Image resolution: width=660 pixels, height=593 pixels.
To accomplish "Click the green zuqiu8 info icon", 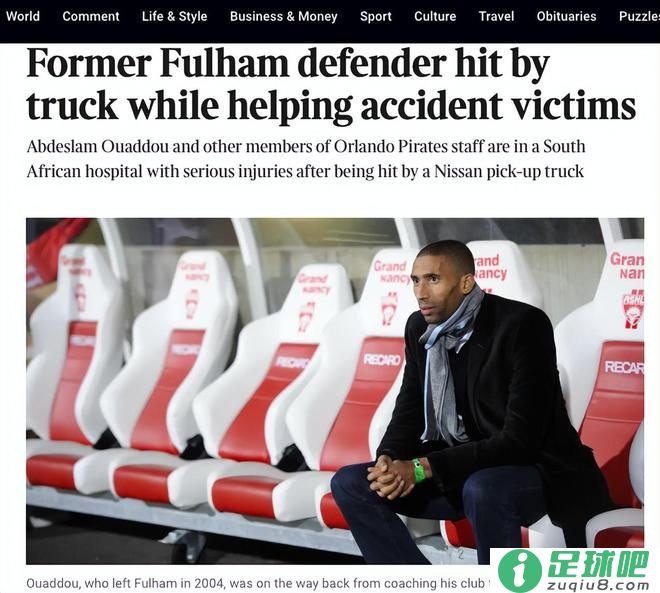I will click(x=519, y=572).
